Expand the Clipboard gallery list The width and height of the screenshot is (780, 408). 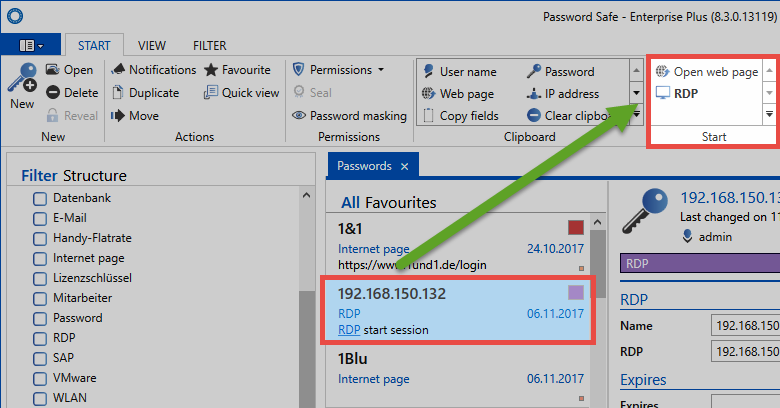click(x=636, y=114)
